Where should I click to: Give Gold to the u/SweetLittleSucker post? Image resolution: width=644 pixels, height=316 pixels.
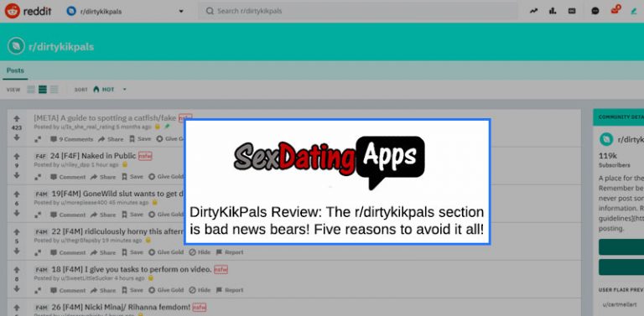[x=166, y=290]
